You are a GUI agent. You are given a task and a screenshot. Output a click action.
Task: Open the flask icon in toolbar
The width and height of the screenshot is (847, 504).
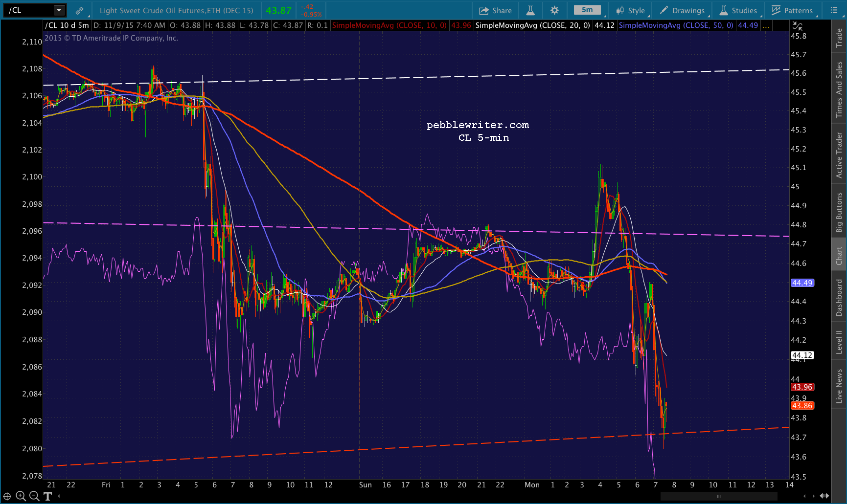(530, 10)
